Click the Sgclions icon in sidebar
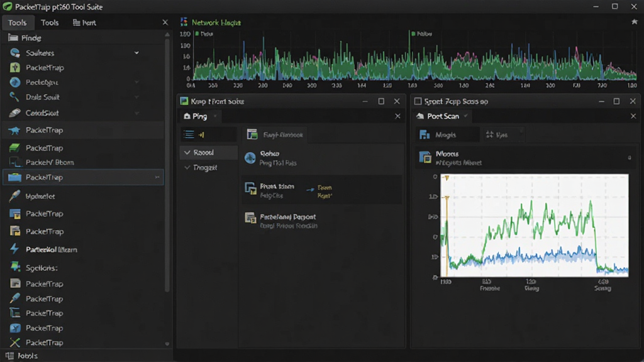The height and width of the screenshot is (362, 644). click(x=15, y=267)
